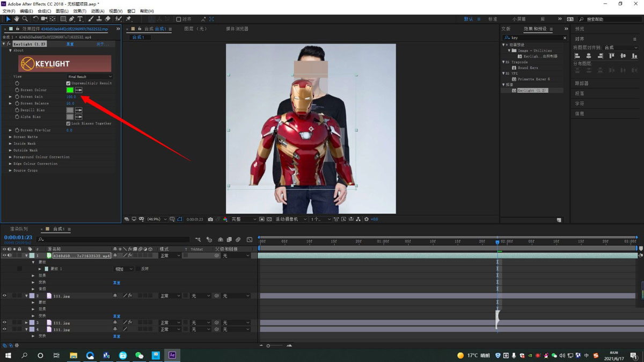Click the green Screen Colour swatch
644x362 pixels.
(x=70, y=90)
